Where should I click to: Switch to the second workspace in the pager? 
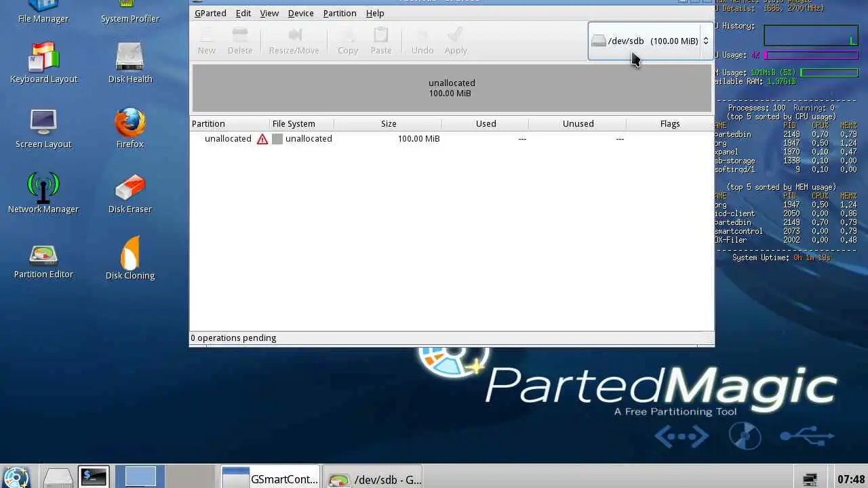pos(191,476)
